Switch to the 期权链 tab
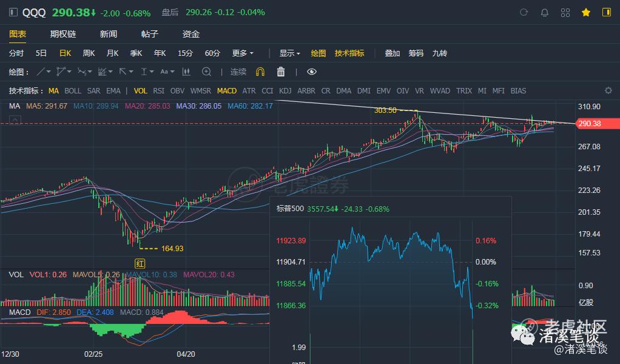620x364 pixels. pos(63,34)
